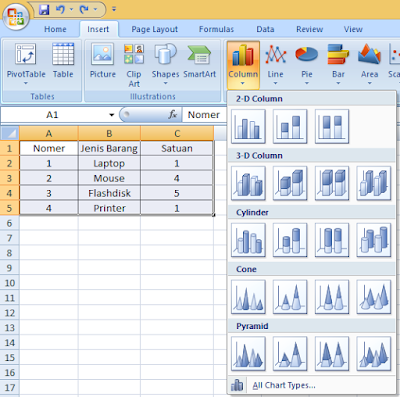The image size is (400, 397).
Task: Select column C header
Action: [177, 133]
